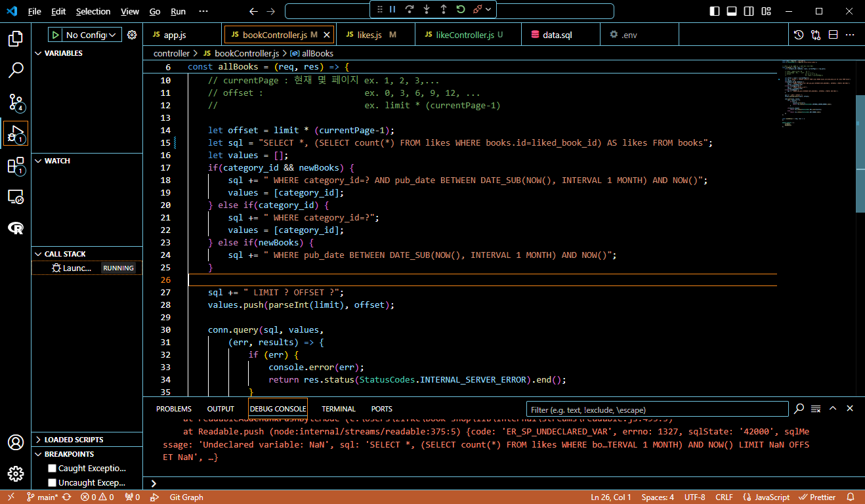This screenshot has width=865, height=504.
Task: Open the No Configurations debug dropdown
Action: 93,35
